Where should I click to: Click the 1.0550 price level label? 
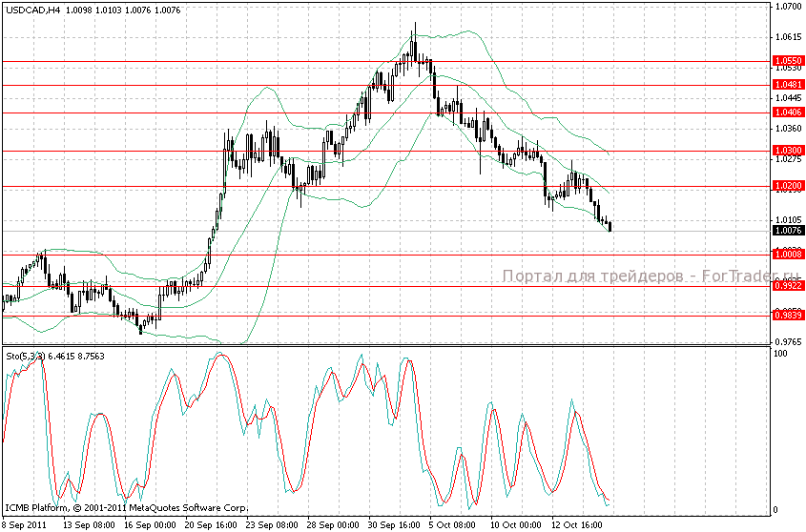[788, 61]
